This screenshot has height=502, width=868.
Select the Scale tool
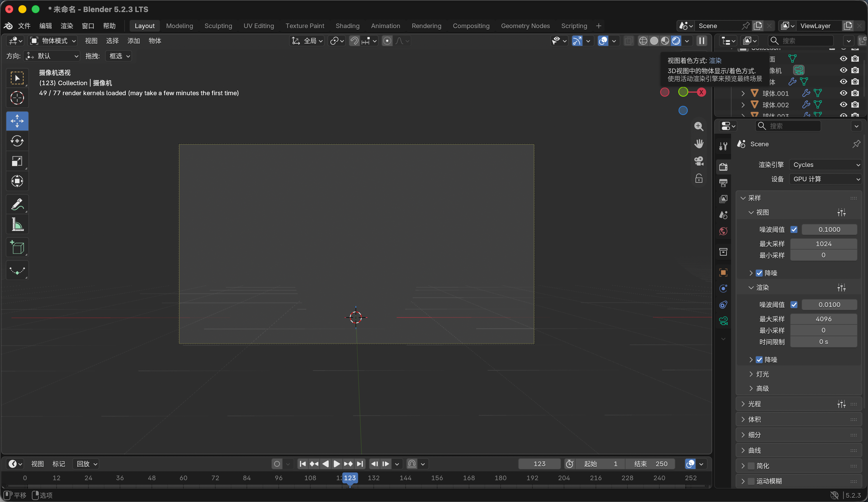tap(17, 161)
